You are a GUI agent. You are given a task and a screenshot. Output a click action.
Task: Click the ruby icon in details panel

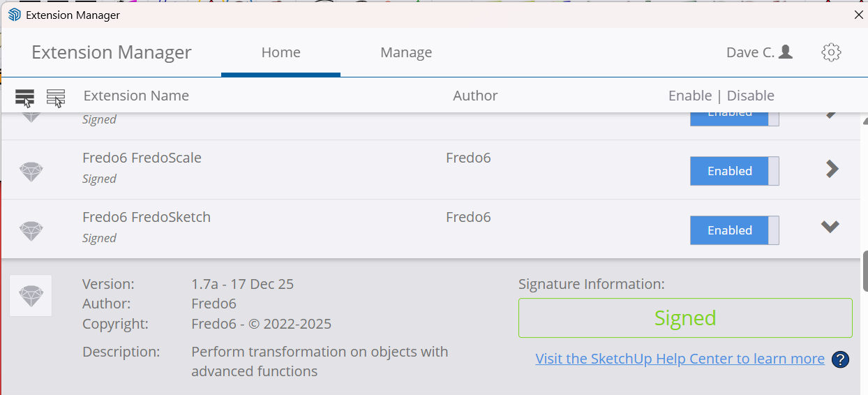(x=31, y=295)
